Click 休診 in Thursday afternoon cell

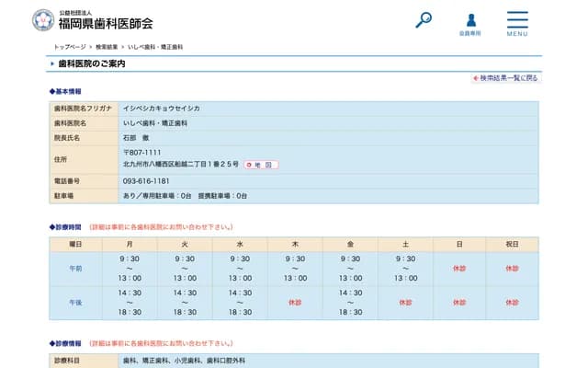click(295, 302)
